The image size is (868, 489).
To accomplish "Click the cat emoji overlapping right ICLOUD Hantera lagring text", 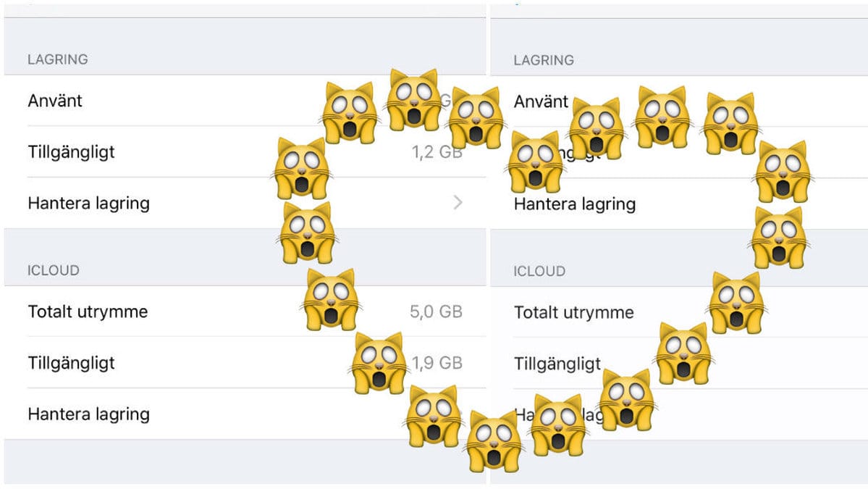I will tap(559, 425).
